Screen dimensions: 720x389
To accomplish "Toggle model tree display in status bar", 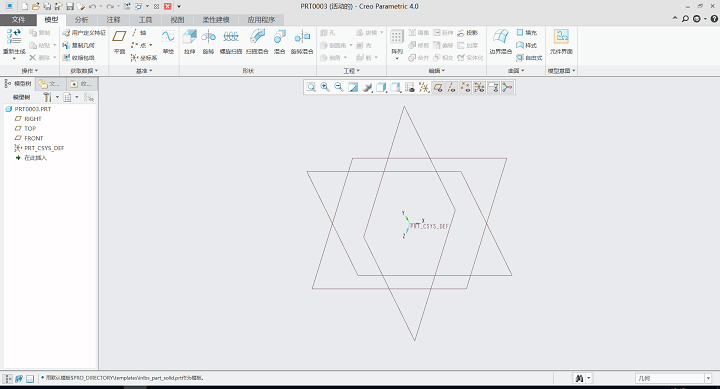I will click(8, 379).
